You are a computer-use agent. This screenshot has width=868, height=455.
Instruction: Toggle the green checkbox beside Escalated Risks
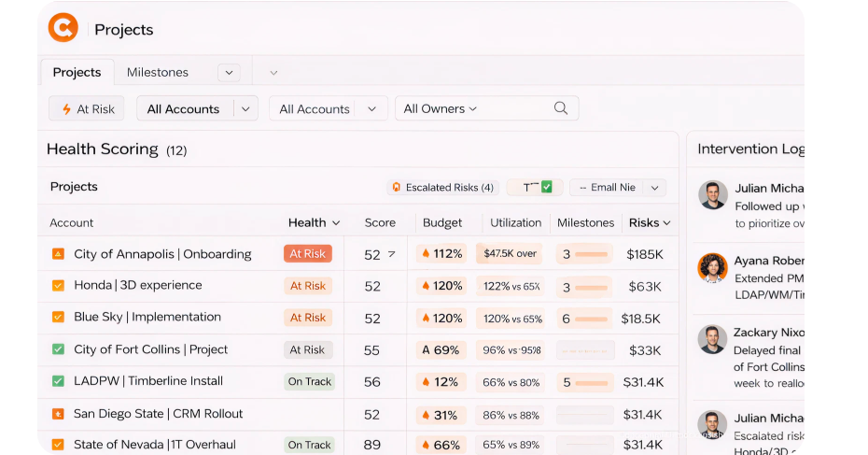tap(547, 187)
